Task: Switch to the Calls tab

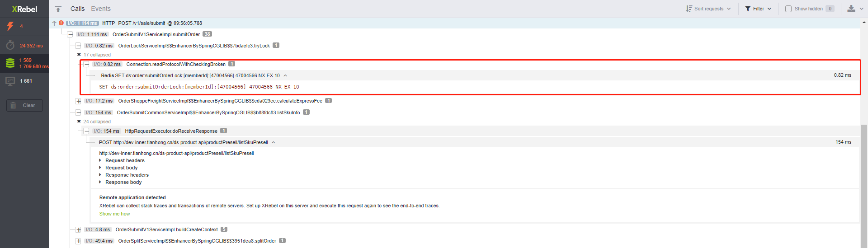Action: tap(77, 9)
